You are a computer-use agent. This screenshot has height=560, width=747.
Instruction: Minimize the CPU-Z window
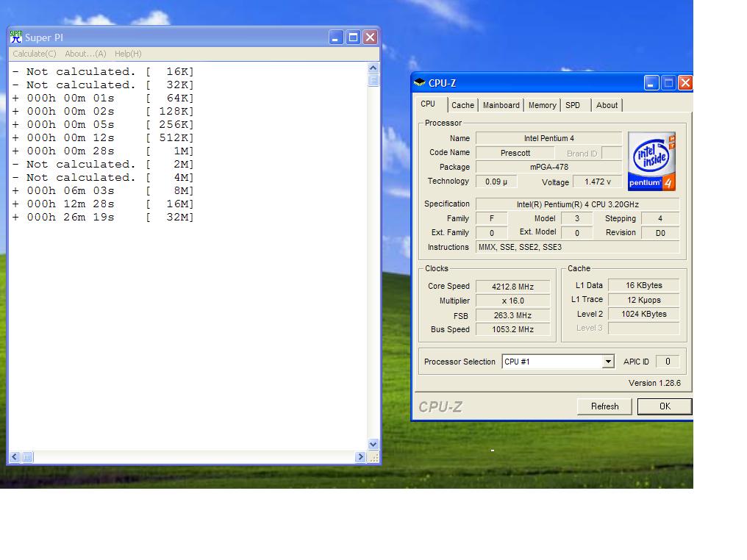651,83
